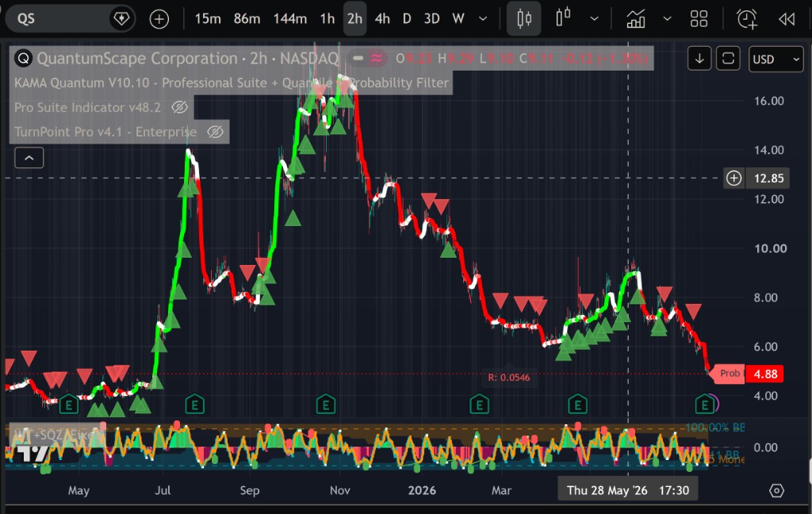Add a symbol with the plus circle

click(159, 19)
